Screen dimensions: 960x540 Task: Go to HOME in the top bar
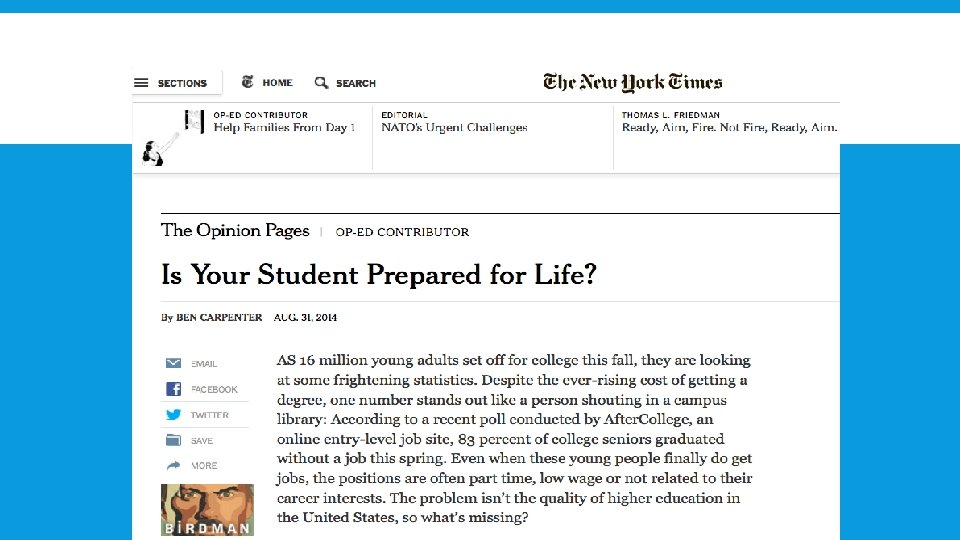click(277, 83)
